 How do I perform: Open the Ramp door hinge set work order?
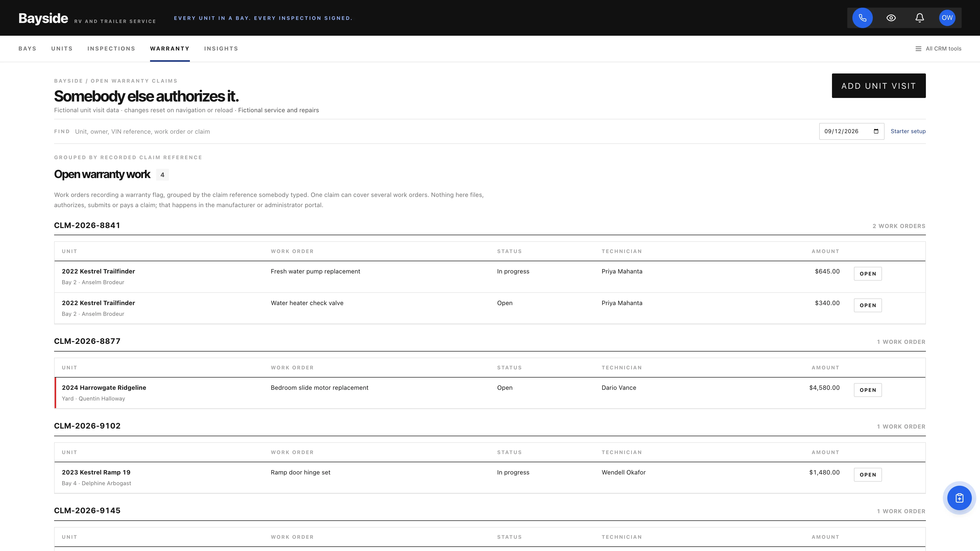point(868,474)
